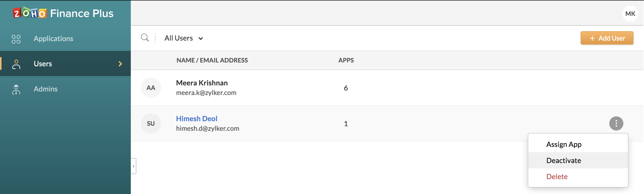The height and width of the screenshot is (194, 644).
Task: Click the Add User button
Action: coord(607,38)
